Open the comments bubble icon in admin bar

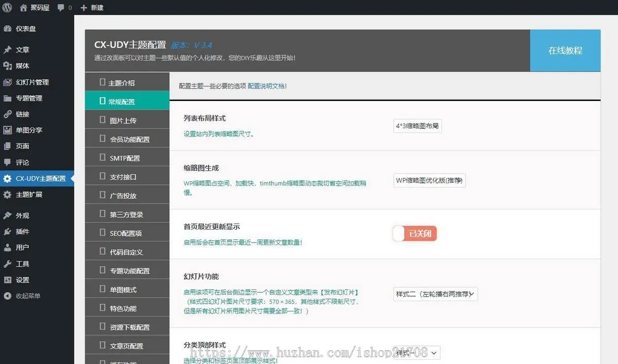click(x=61, y=8)
